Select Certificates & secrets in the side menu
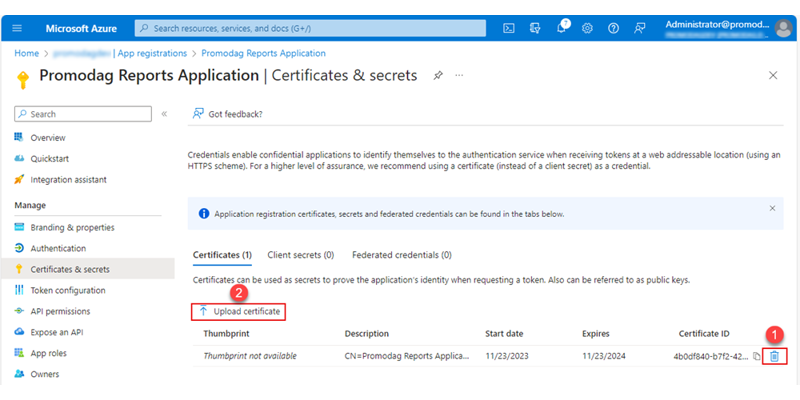 coord(87,269)
